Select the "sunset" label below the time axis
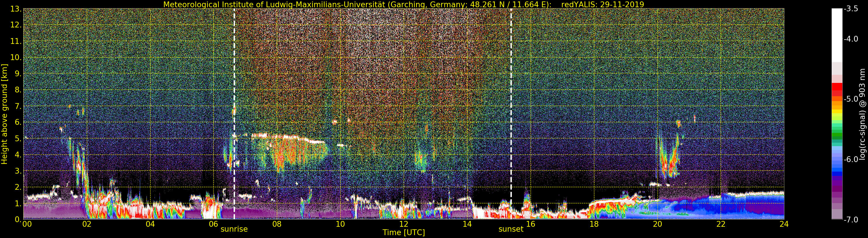 pyautogui.click(x=511, y=229)
